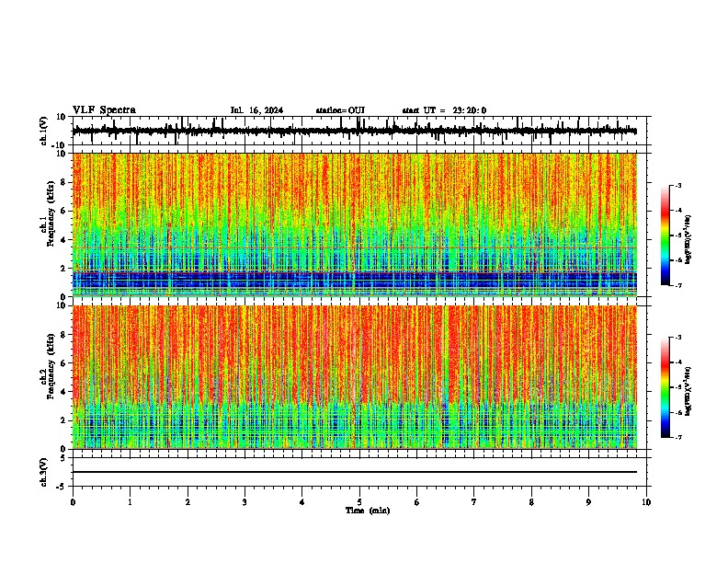Click the time axis tick '4'

click(x=302, y=502)
